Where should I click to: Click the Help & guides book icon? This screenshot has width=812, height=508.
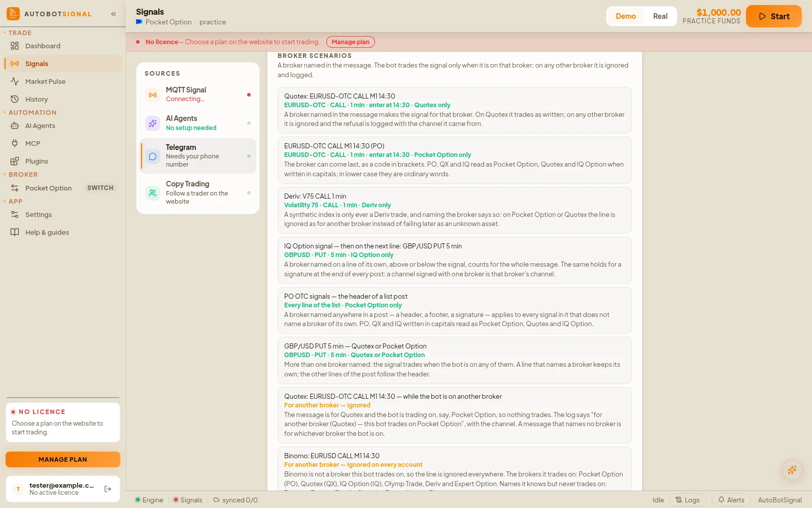[15, 232]
